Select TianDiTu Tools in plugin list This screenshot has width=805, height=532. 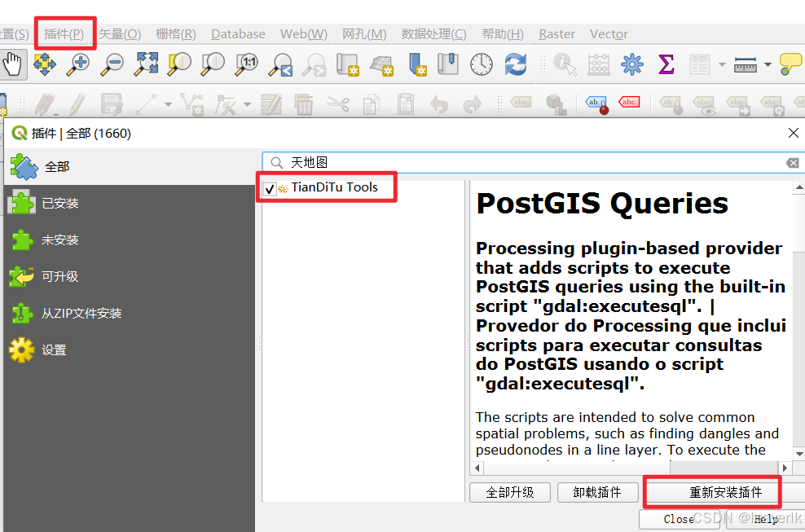335,187
